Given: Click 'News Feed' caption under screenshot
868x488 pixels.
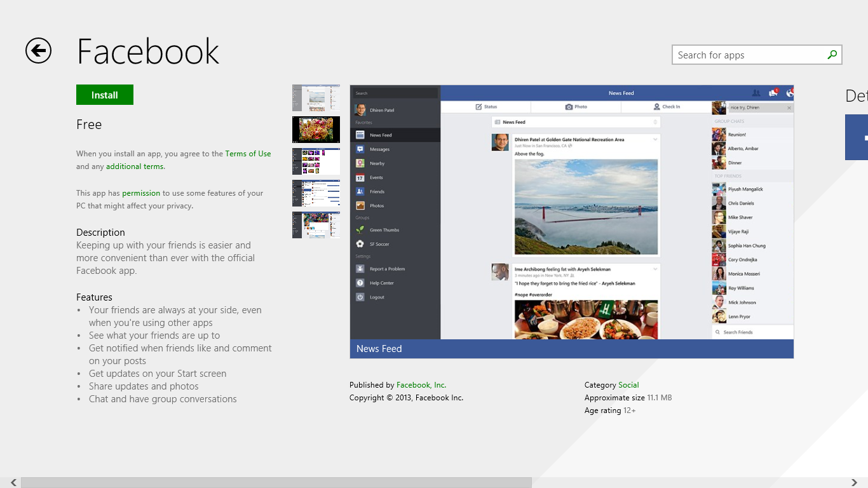Looking at the screenshot, I should (x=379, y=348).
